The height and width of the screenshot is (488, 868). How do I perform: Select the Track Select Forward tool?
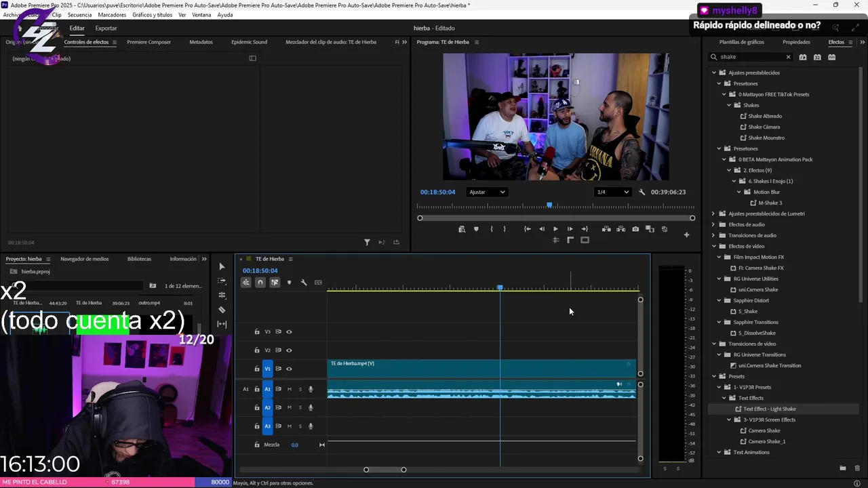pyautogui.click(x=222, y=281)
